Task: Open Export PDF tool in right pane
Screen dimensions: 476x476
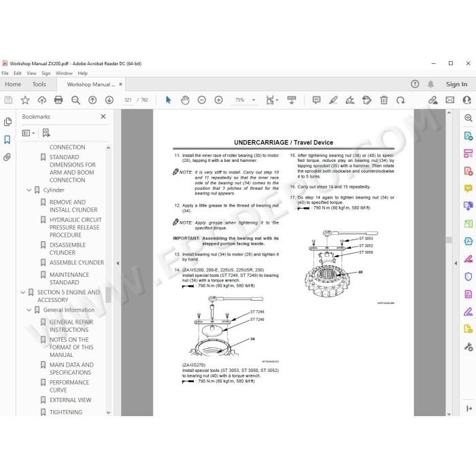Action: point(468,135)
